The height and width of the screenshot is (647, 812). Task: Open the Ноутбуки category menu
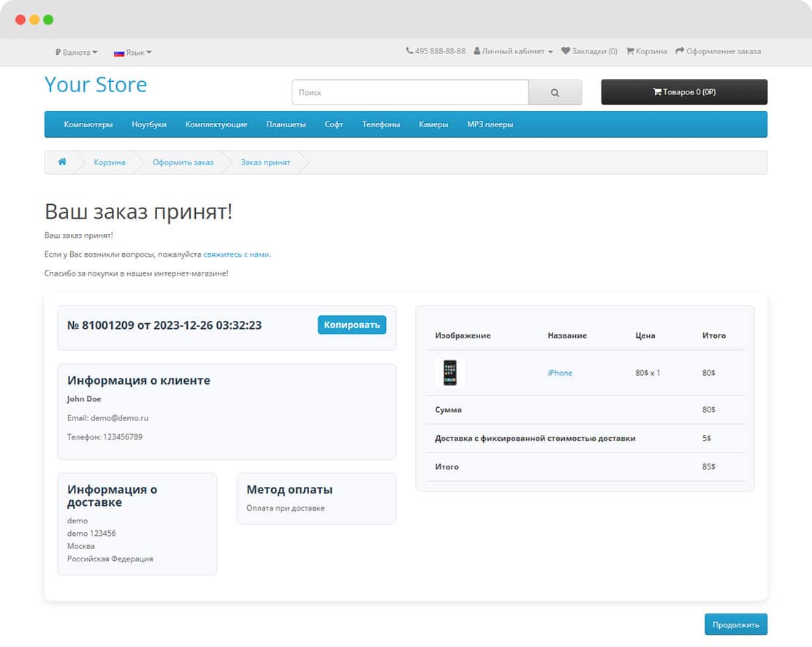pos(149,124)
